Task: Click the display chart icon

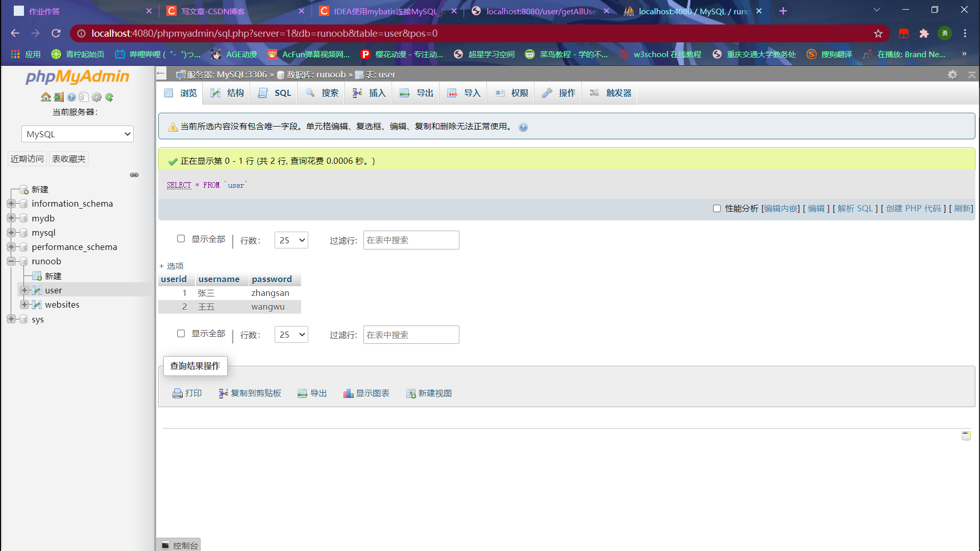Action: 348,393
